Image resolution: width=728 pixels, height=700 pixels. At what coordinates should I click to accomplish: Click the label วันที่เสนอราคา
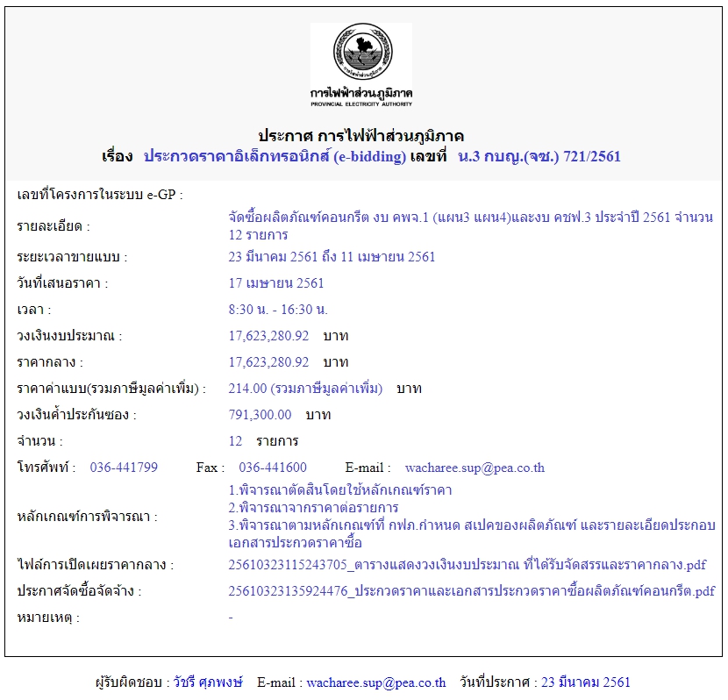(x=62, y=282)
